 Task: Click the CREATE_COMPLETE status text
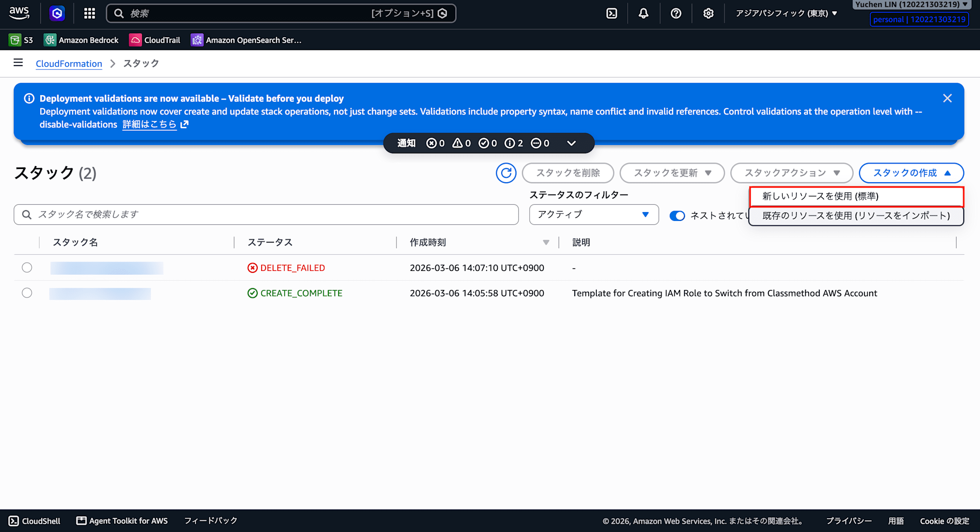pos(301,293)
